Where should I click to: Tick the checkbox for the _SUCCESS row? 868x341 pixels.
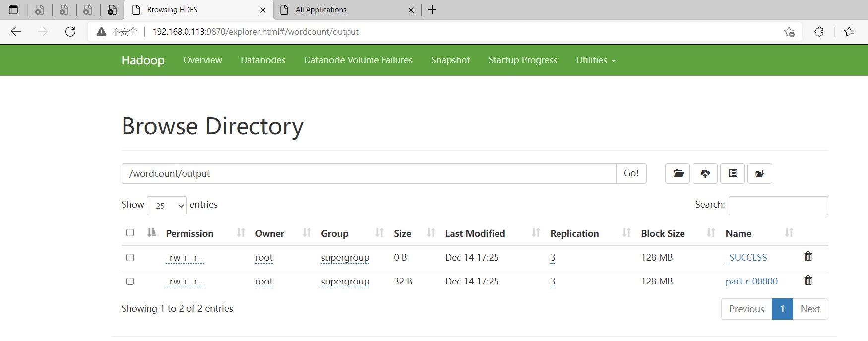(130, 258)
